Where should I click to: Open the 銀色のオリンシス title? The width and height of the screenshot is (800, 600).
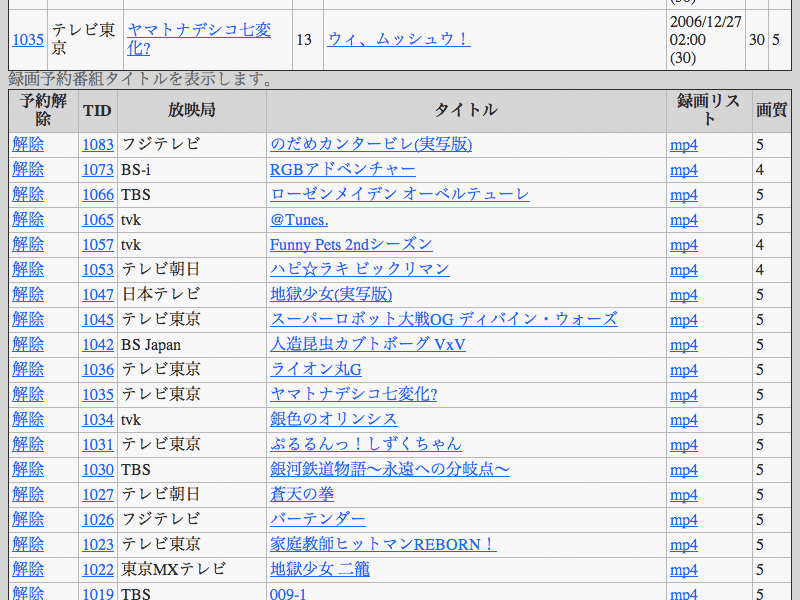(333, 420)
